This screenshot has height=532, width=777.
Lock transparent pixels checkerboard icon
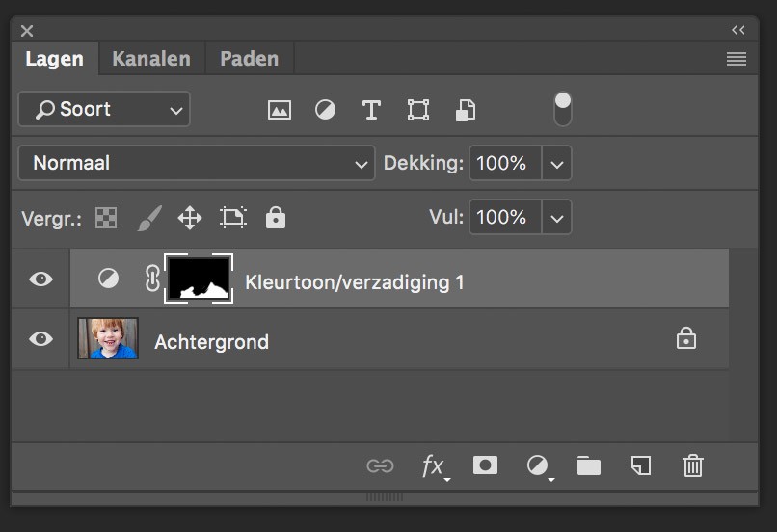106,218
